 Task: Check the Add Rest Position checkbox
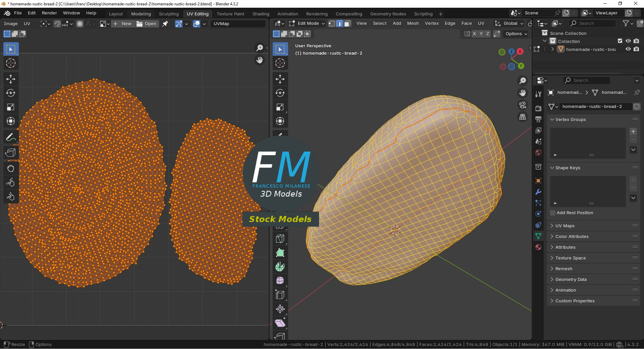[x=553, y=213]
